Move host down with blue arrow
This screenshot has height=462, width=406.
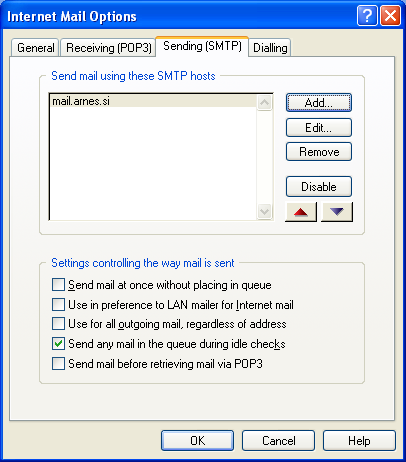tap(337, 212)
